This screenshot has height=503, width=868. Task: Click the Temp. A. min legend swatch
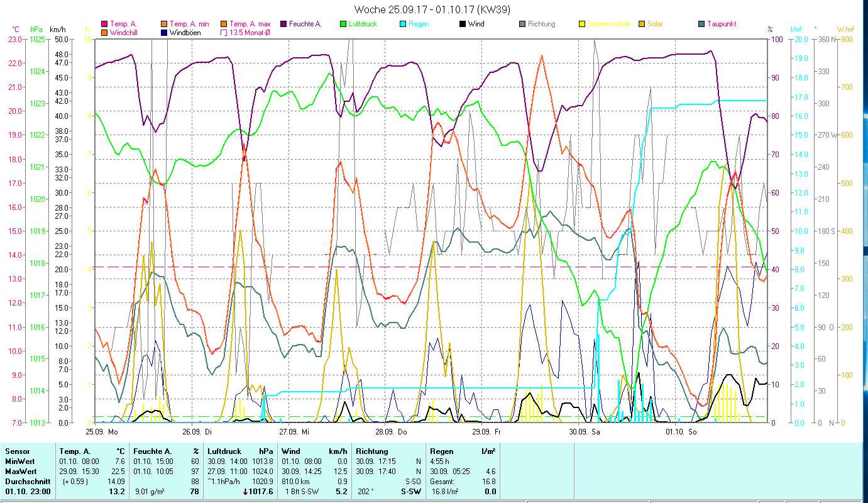click(164, 24)
